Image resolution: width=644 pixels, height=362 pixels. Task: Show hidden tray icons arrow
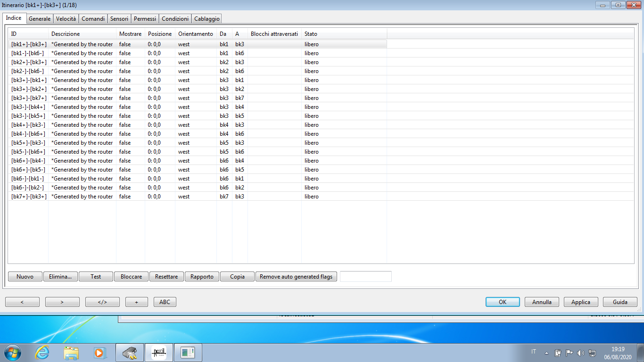pos(546,353)
